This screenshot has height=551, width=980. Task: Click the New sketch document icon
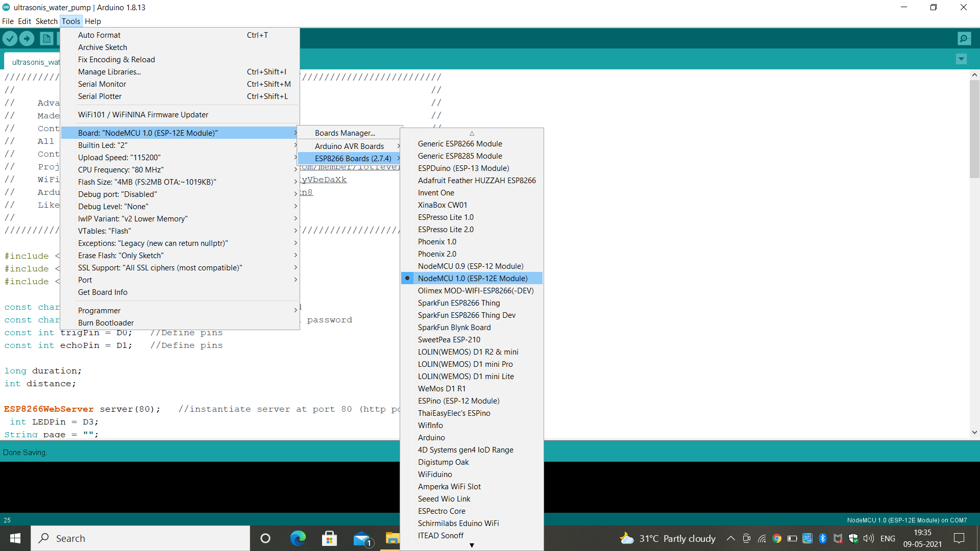click(x=46, y=38)
